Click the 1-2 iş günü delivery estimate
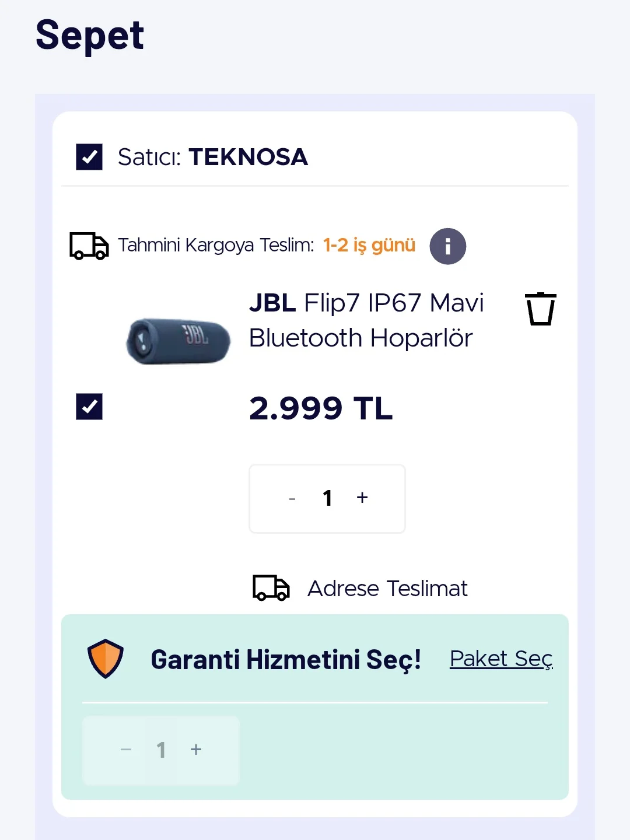The image size is (630, 840). tap(369, 246)
